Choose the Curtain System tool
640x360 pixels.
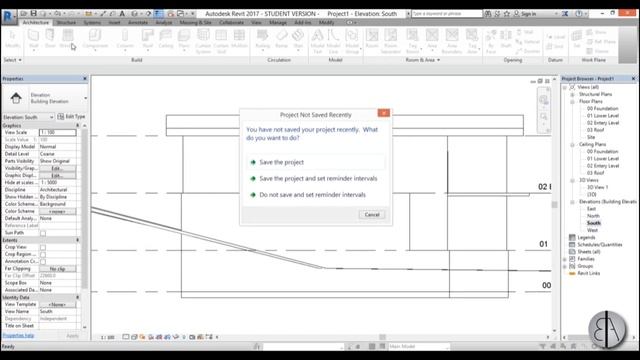tap(203, 41)
